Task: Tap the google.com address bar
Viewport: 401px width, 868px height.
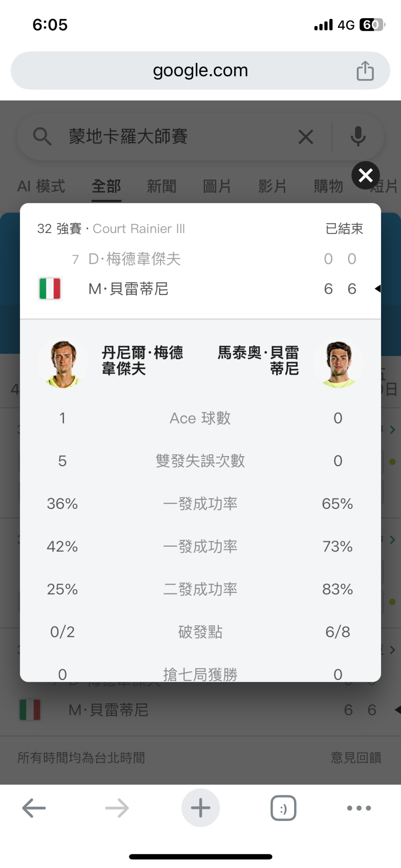Action: (200, 71)
